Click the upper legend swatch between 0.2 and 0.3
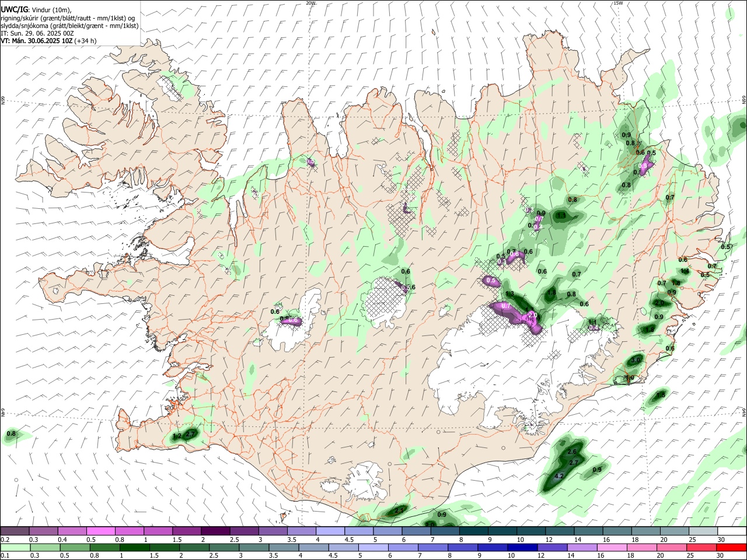 click(15, 531)
